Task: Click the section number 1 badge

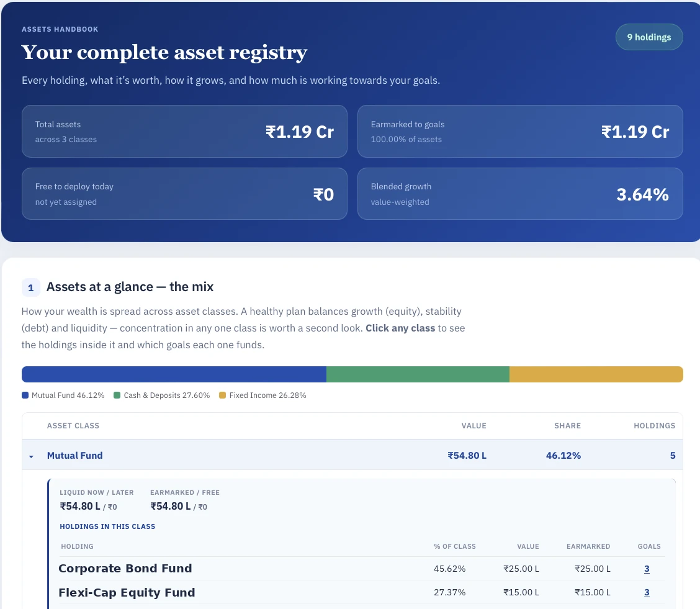Action: (31, 287)
